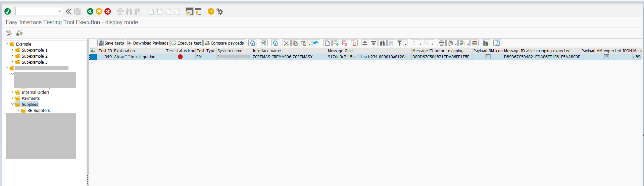644x186 pixels.
Task: Open the Set Filter dropdown arrow
Action: pyautogui.click(x=405, y=44)
